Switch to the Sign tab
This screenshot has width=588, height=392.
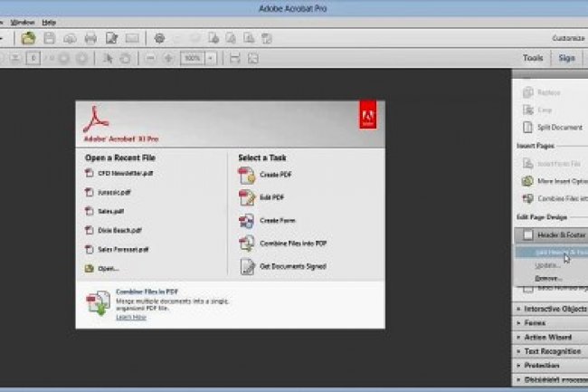click(x=566, y=58)
